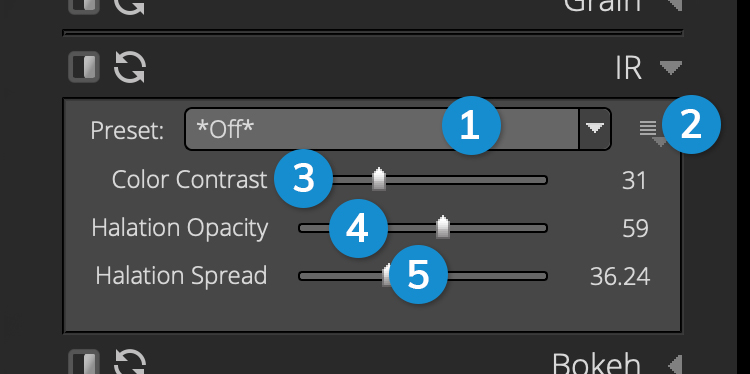750x374 pixels.
Task: Click the IR panel title label
Action: [628, 68]
